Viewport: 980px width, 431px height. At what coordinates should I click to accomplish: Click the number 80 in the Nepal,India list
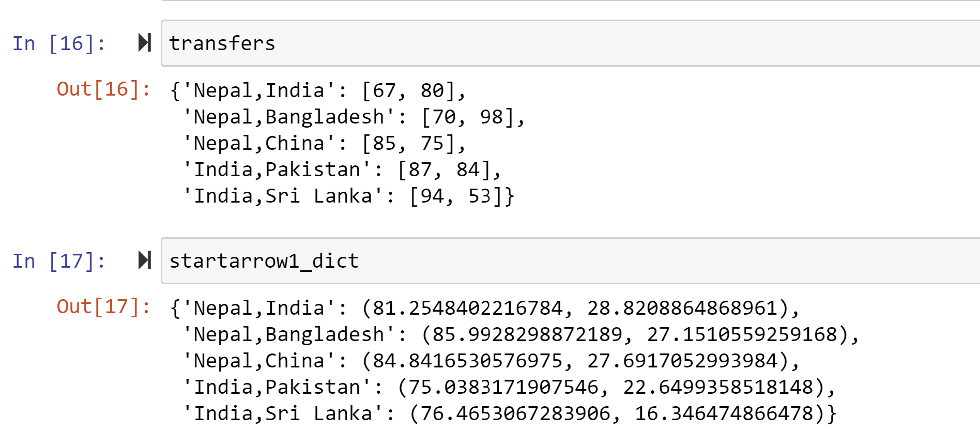tap(433, 91)
